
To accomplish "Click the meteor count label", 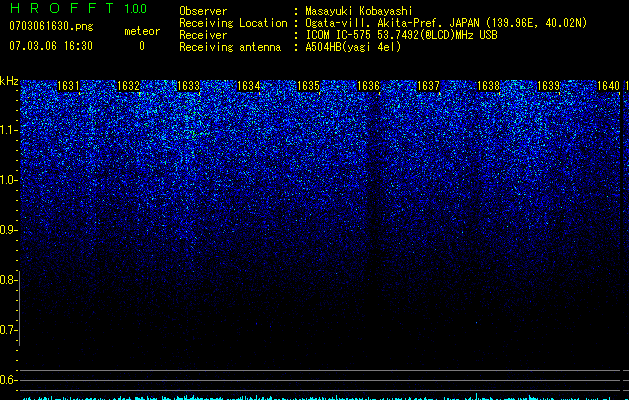I will coord(142,31).
